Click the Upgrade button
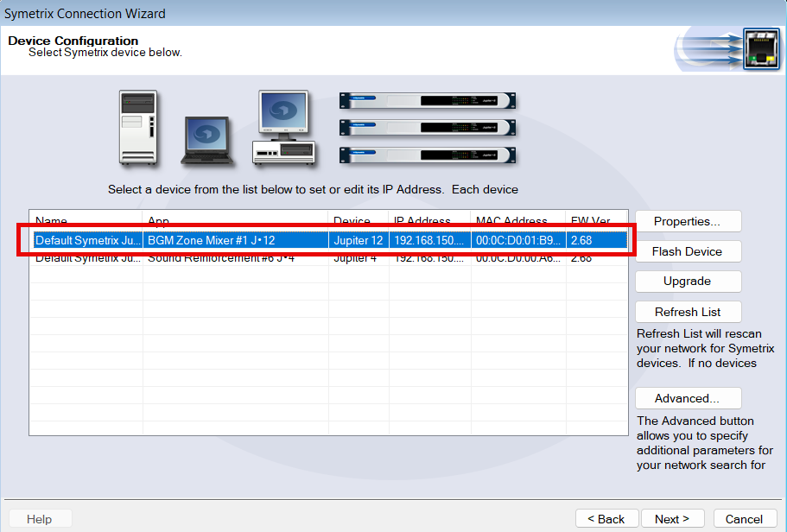The height and width of the screenshot is (532, 787). pyautogui.click(x=689, y=281)
